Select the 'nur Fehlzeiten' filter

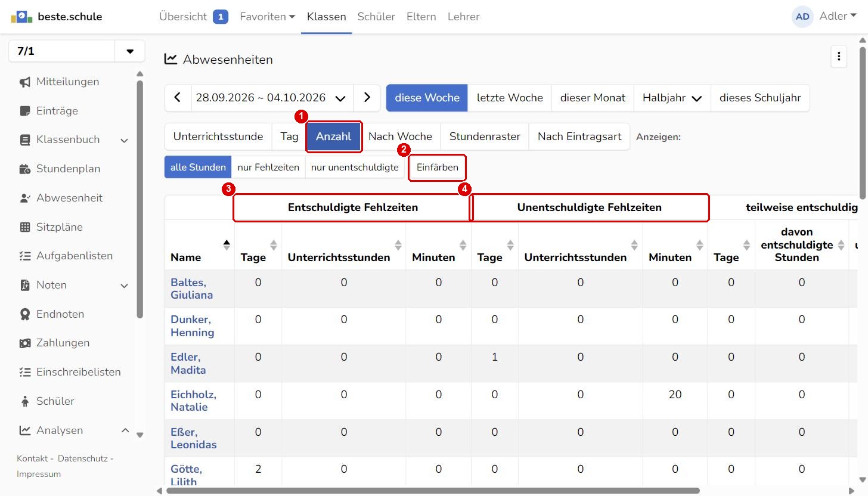click(x=268, y=168)
